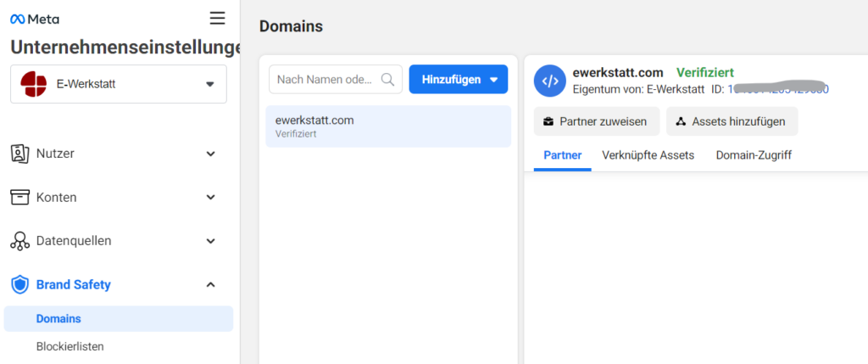The height and width of the screenshot is (364, 868).
Task: Open the Hinzufügen dropdown arrow
Action: click(x=494, y=80)
